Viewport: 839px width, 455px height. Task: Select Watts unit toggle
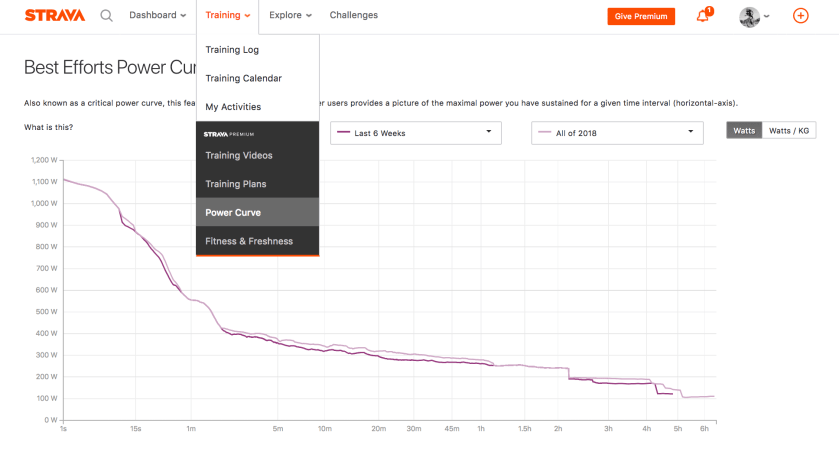click(744, 131)
